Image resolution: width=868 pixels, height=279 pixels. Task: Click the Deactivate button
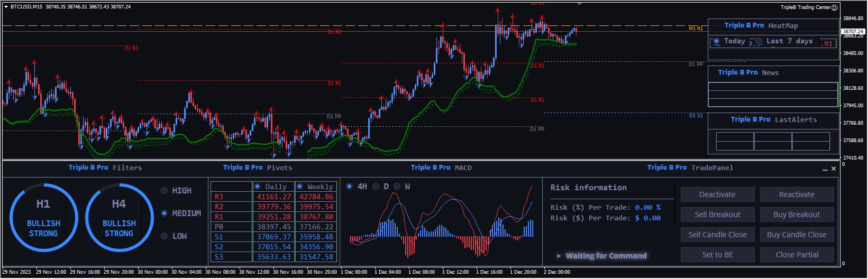717,194
